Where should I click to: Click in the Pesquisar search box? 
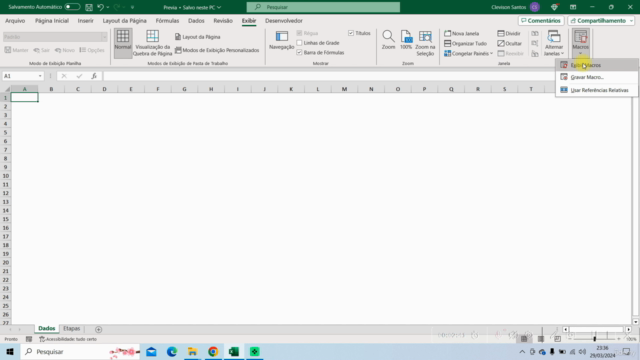pos(323,7)
